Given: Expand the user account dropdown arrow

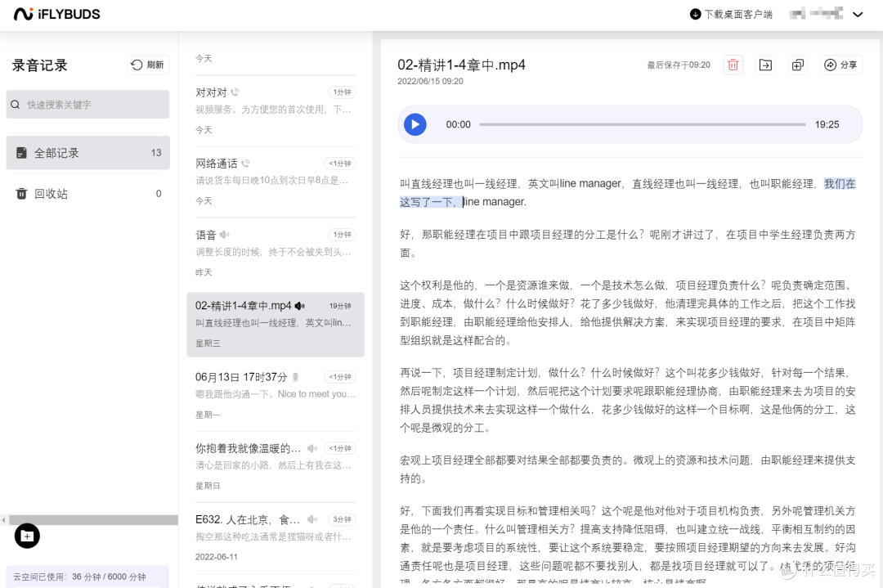Looking at the screenshot, I should click(858, 15).
